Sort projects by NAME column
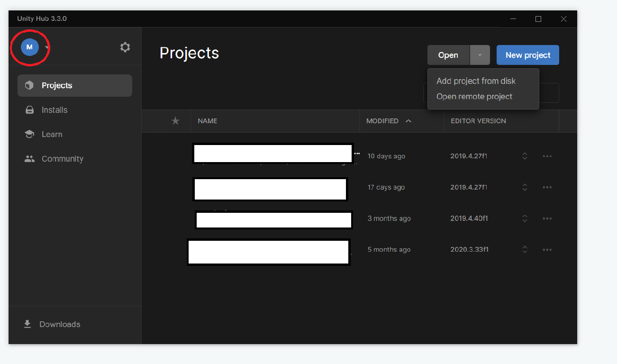Image resolution: width=617 pixels, height=364 pixels. 208,121
